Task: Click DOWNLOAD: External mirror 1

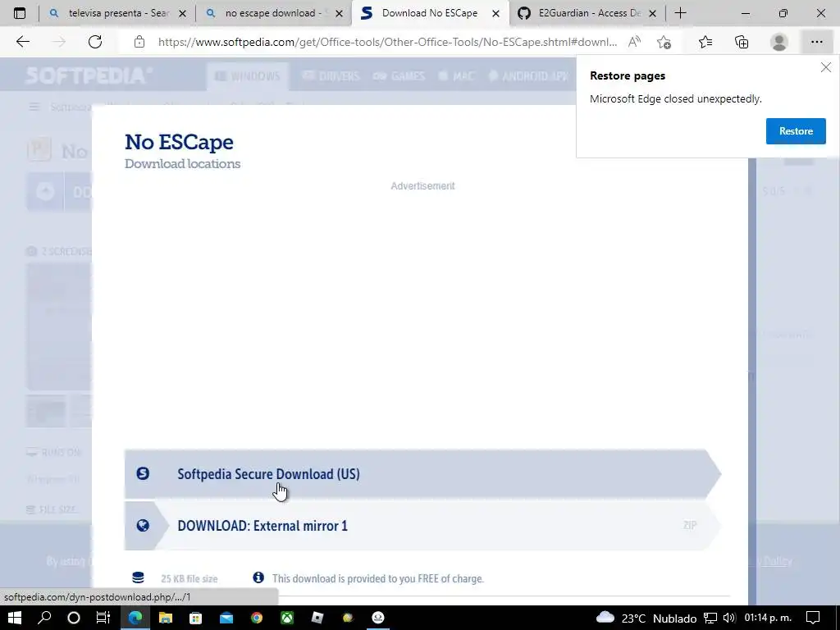Action: (422, 526)
